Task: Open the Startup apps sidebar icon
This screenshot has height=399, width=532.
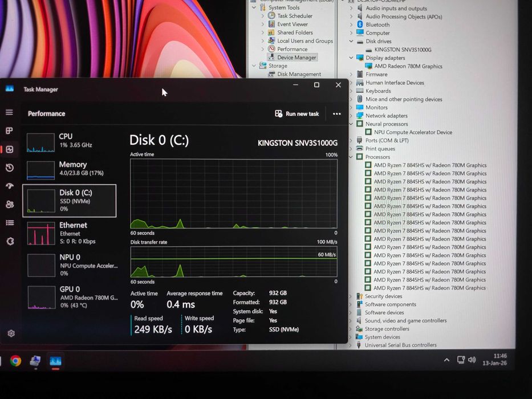Action: [x=10, y=186]
